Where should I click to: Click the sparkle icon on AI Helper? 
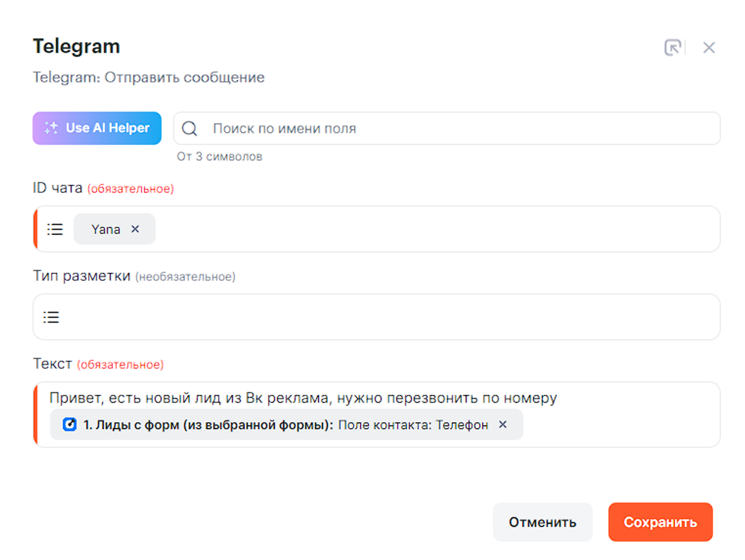point(51,128)
